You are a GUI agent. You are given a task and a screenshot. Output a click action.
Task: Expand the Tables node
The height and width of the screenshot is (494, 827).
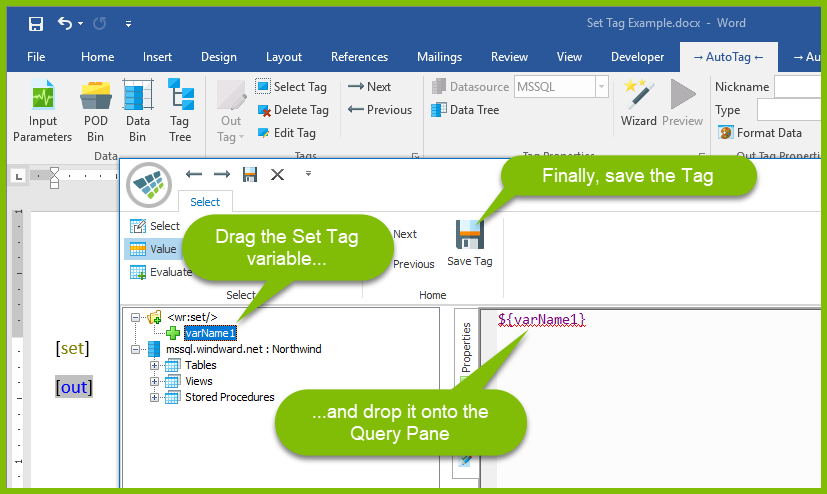(x=154, y=365)
